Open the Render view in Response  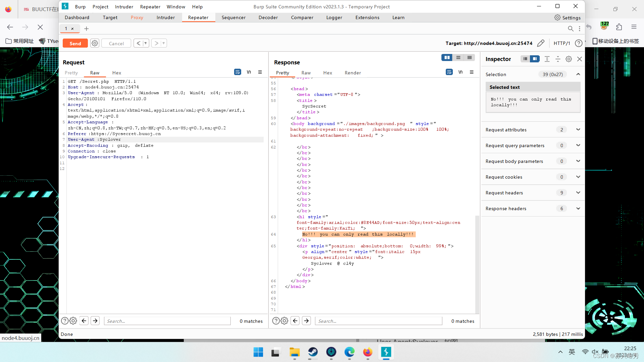[x=353, y=73]
